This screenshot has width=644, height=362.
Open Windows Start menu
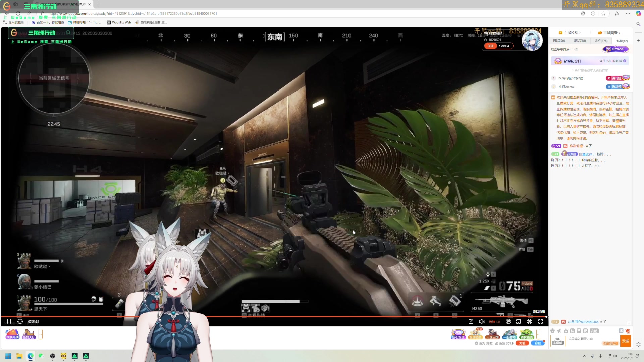pos(8,356)
